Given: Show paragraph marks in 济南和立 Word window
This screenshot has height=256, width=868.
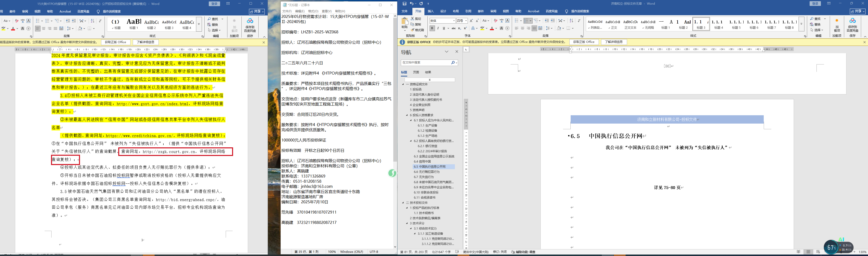Looking at the screenshot, I should tap(579, 21).
